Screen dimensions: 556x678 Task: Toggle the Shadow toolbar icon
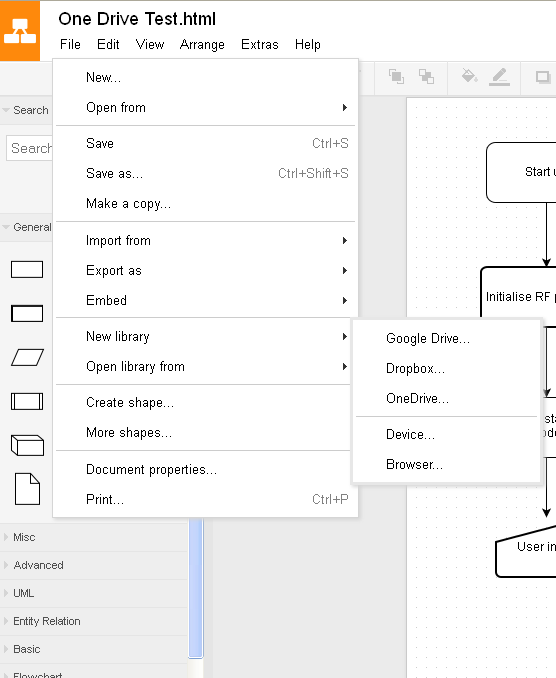click(543, 77)
